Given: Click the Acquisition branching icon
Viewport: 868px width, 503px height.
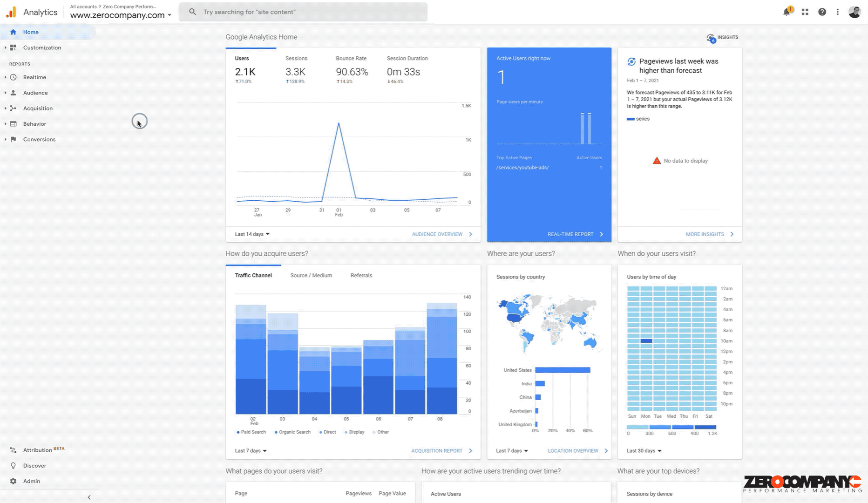Looking at the screenshot, I should [13, 108].
